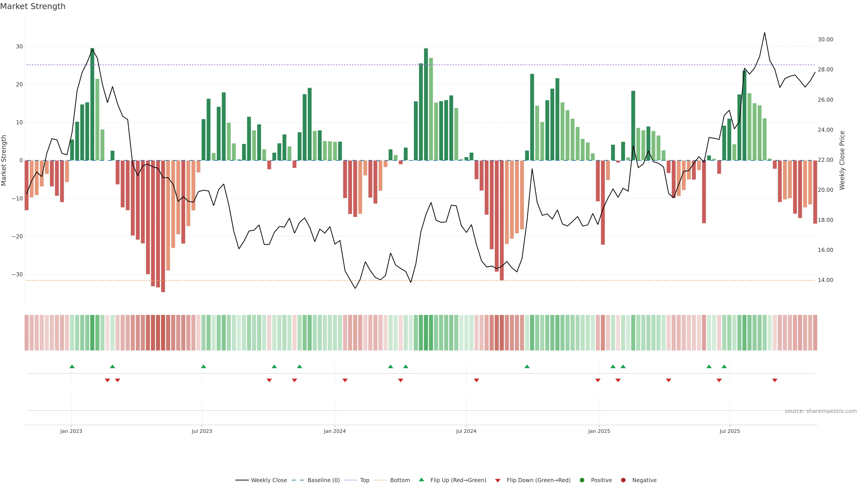Screen dimensions: 868x488
Task: Click the leftmost red heatmap strip cell
Action: (27, 333)
